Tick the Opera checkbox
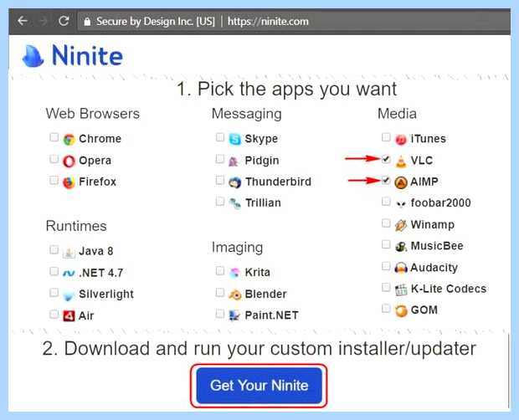This screenshot has width=519, height=420. pyautogui.click(x=54, y=159)
